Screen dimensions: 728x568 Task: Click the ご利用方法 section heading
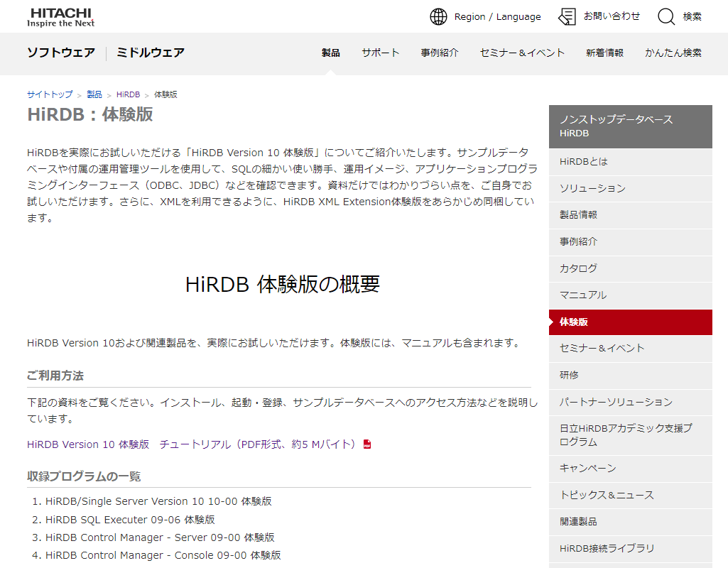[x=55, y=376]
